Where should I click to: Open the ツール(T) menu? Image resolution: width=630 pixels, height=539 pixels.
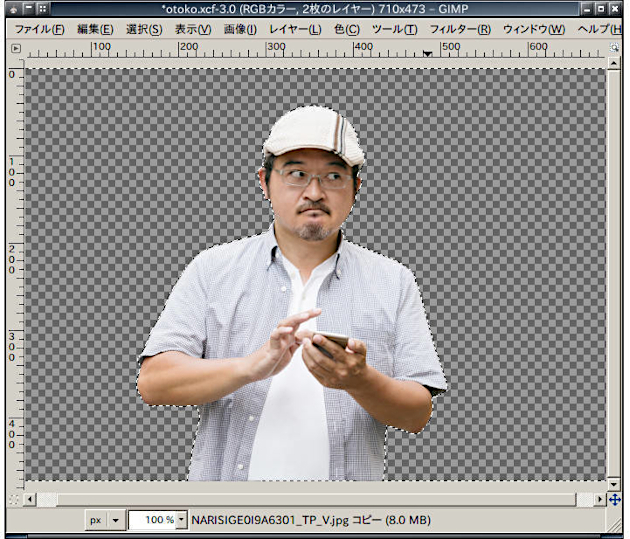click(395, 29)
